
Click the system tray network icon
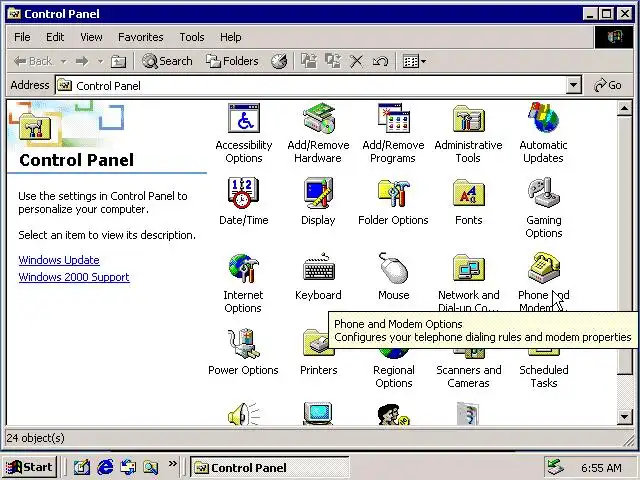[x=556, y=467]
